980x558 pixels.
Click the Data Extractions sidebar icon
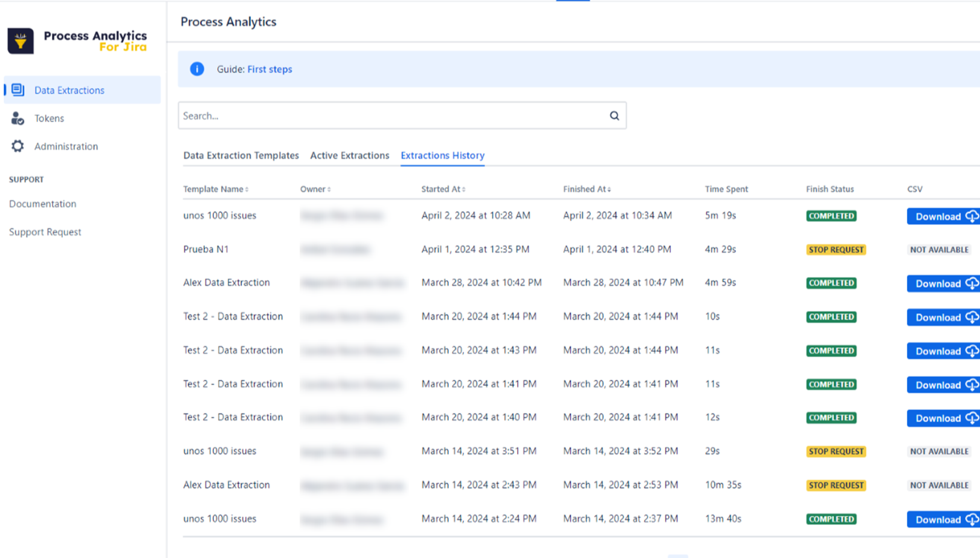coord(18,90)
